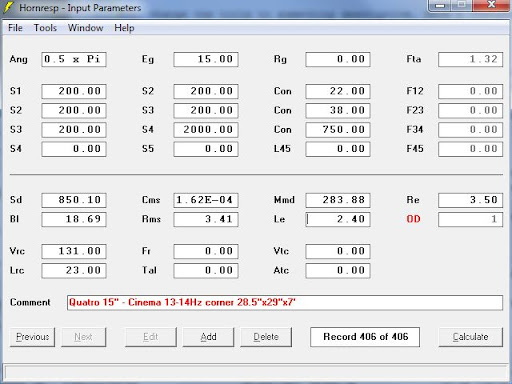The height and width of the screenshot is (384, 512).
Task: Click the Lrc field showing 23.00
Action: click(x=74, y=270)
